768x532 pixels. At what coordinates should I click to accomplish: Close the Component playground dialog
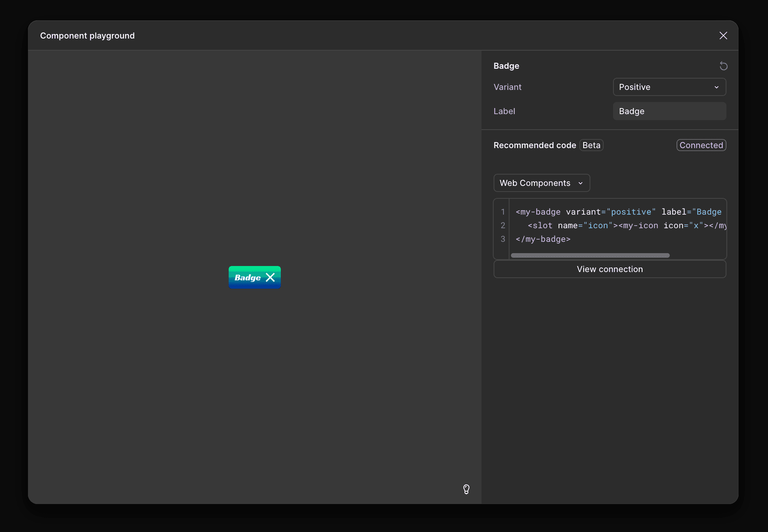[x=723, y=36]
